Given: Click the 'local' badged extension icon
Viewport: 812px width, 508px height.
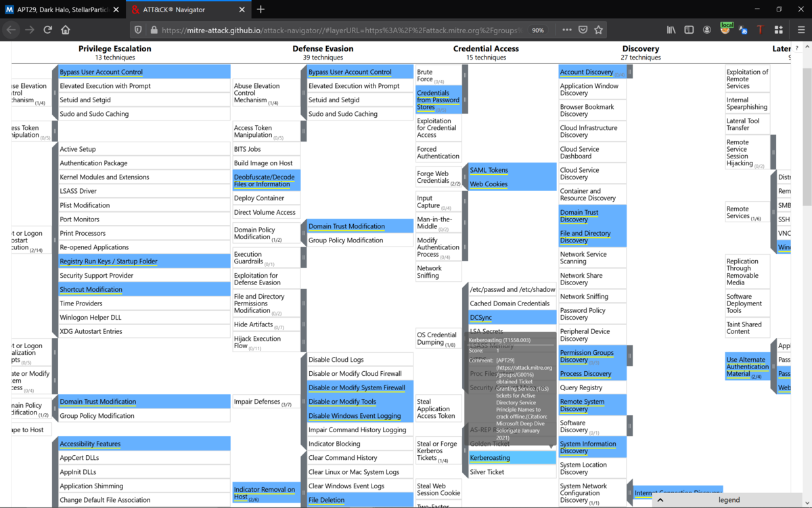Looking at the screenshot, I should (725, 29).
